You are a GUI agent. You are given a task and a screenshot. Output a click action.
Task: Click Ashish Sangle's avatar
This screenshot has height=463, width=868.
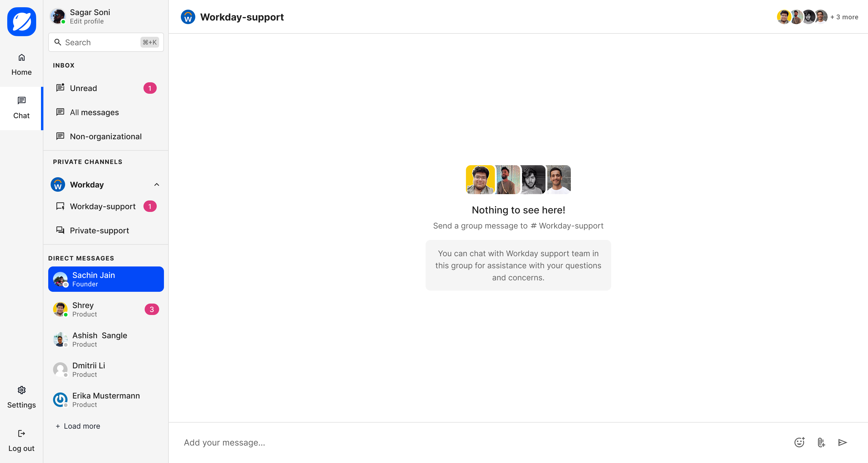tap(60, 339)
